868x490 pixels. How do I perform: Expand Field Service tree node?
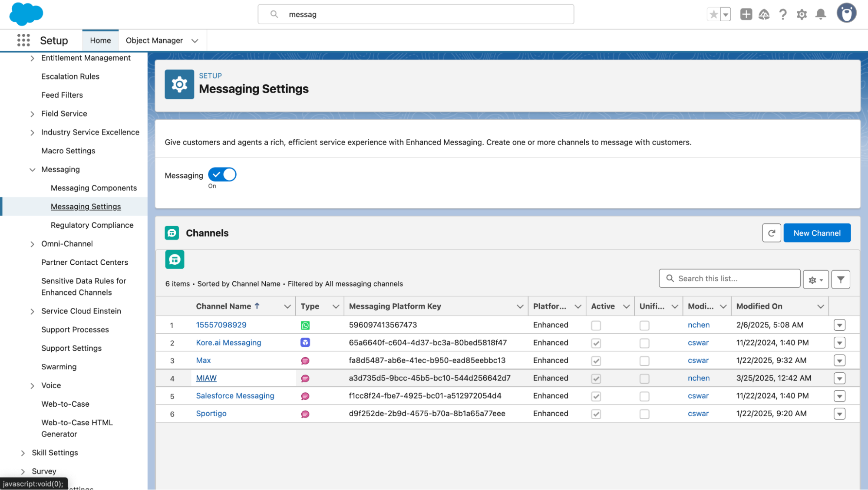click(32, 114)
